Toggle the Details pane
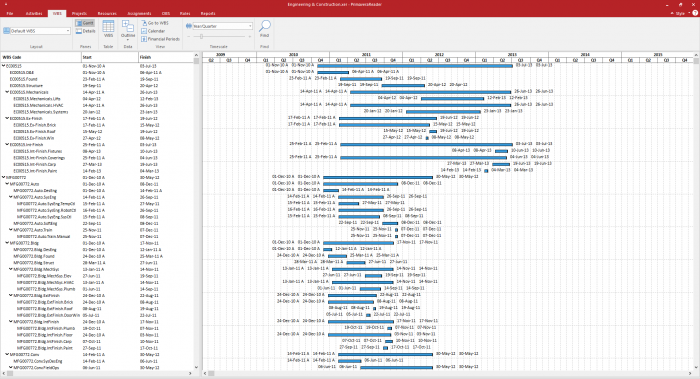Screen dimensions: 700x379 click(x=85, y=31)
